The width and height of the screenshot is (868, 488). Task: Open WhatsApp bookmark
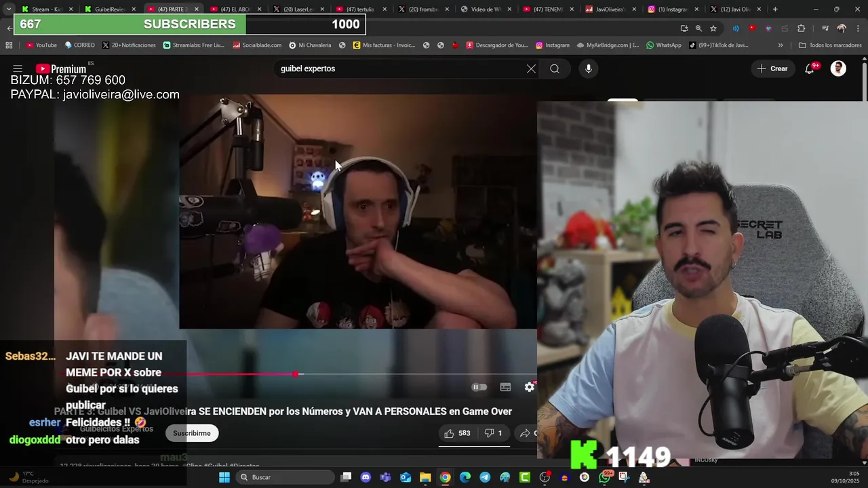tap(664, 45)
